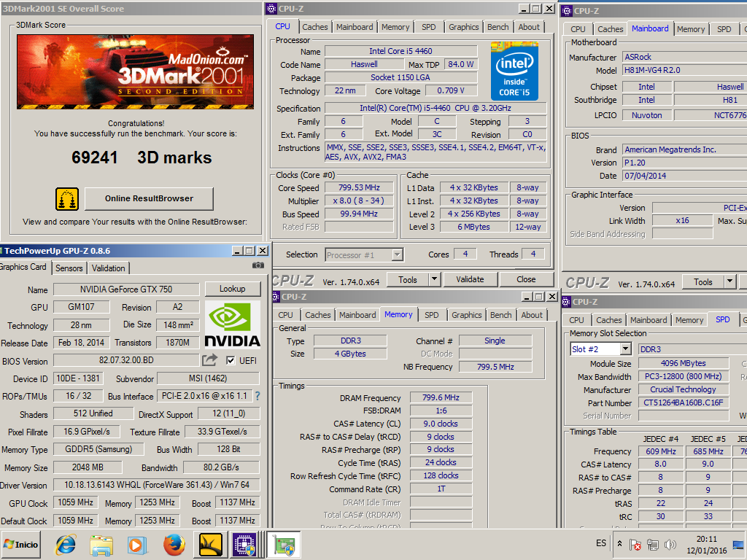Click the CPU-Z Memory window title icon
Screen dimensions: 747x560
pyautogui.click(x=275, y=297)
